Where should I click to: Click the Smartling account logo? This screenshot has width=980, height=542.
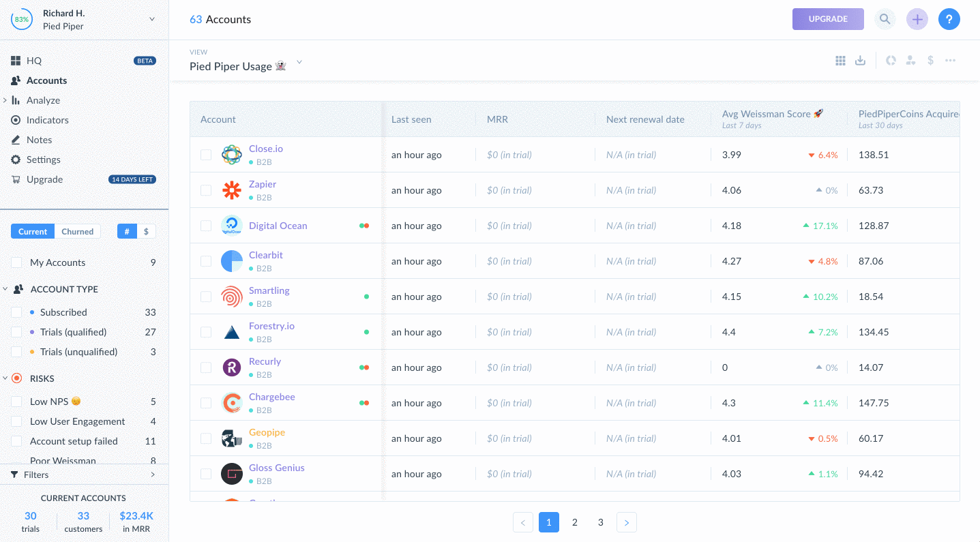click(x=232, y=297)
